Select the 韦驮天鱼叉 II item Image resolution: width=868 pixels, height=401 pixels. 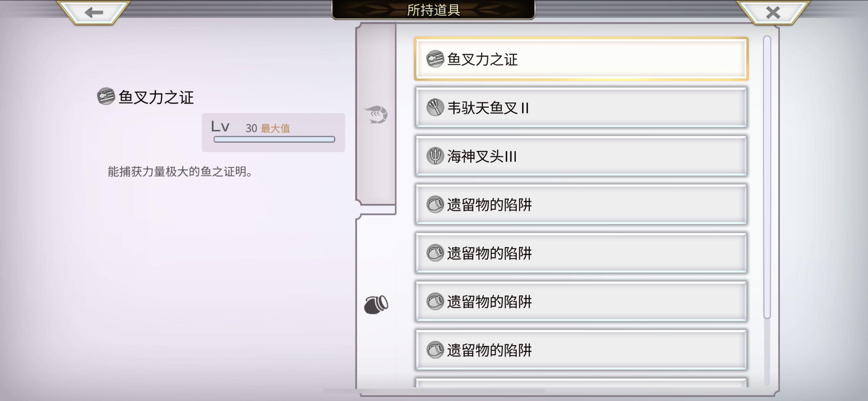coord(581,108)
